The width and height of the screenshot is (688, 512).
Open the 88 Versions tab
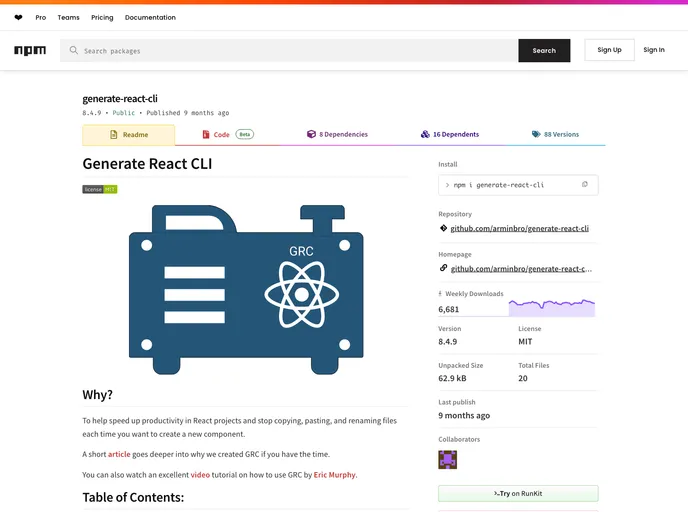coord(555,135)
